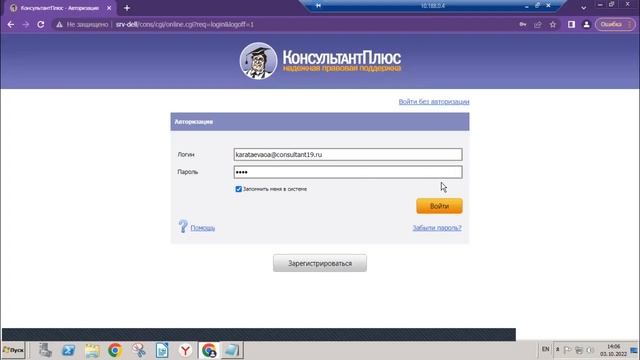The image size is (640, 360).
Task: Reload the page with the refresh icon
Action: (41, 24)
